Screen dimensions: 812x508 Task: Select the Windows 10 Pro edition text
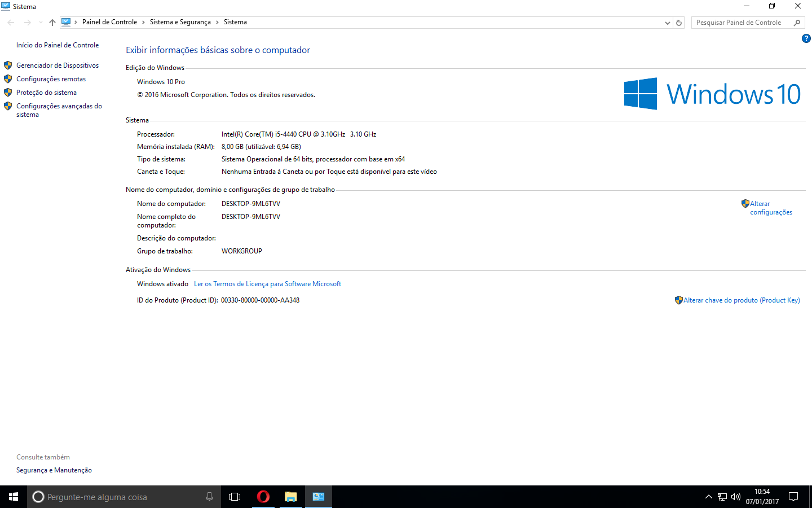point(161,82)
